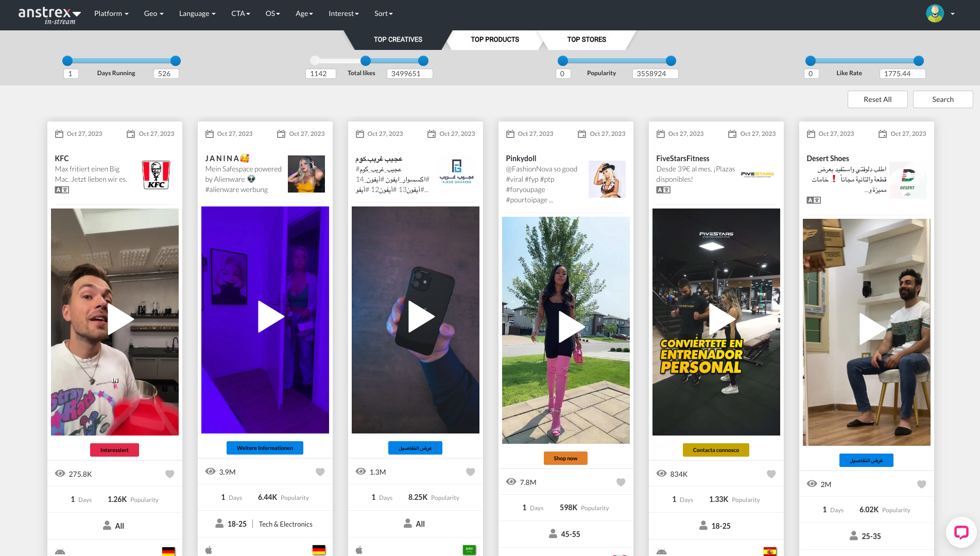Click the user avatar icon
Screen dimensions: 980x556
click(x=935, y=13)
